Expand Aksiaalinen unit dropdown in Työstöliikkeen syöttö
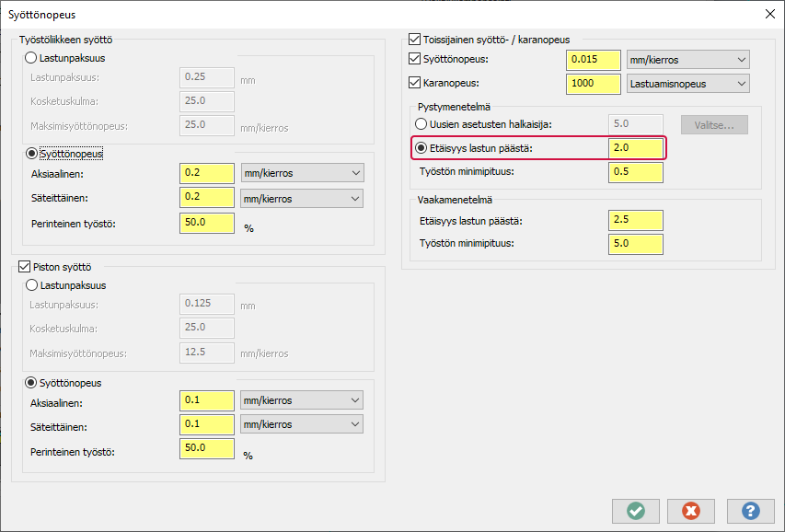The width and height of the screenshot is (785, 532). pyautogui.click(x=301, y=172)
